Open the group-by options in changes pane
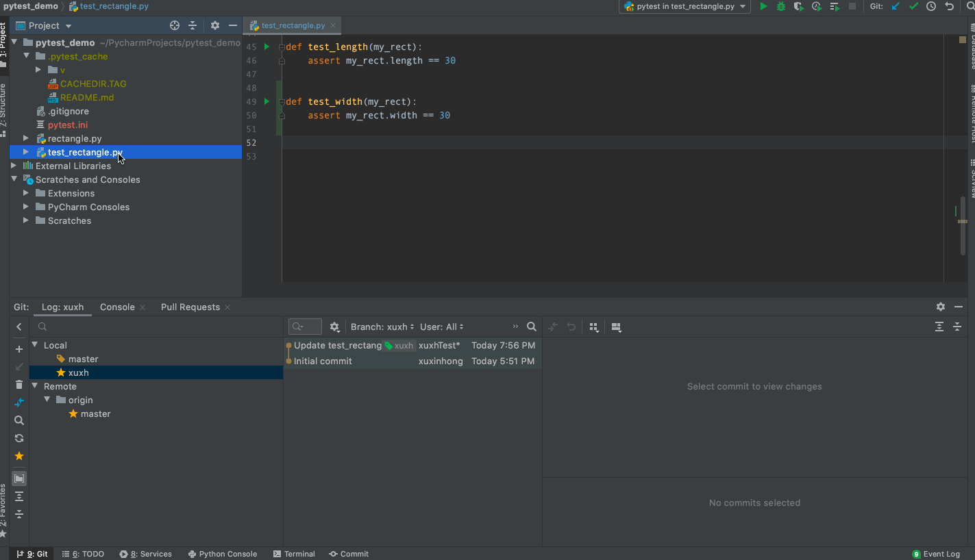The image size is (975, 560). [x=594, y=327]
